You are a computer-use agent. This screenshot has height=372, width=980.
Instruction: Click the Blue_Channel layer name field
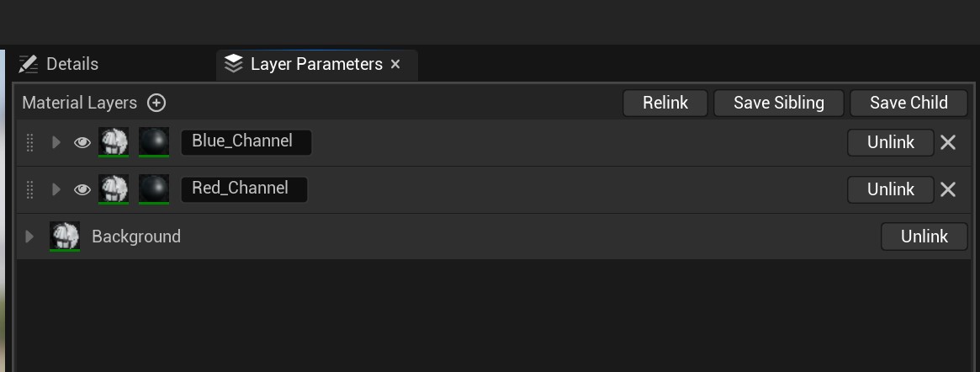coord(246,142)
